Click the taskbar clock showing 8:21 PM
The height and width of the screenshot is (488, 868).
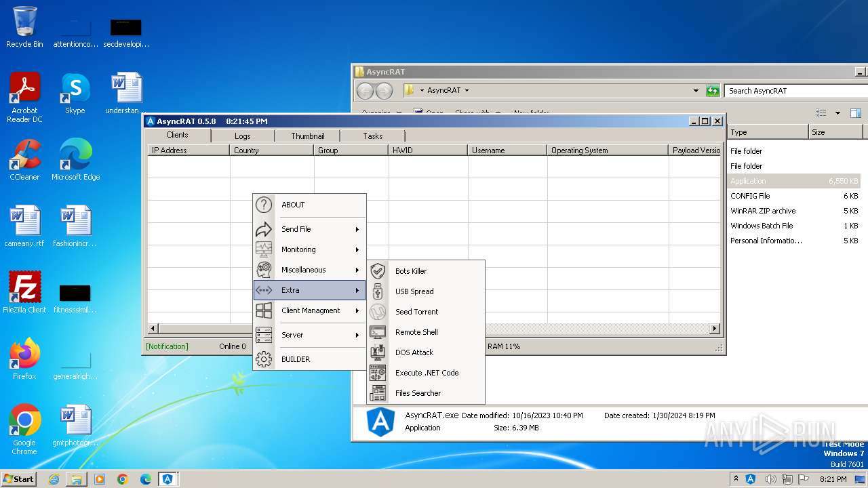click(x=833, y=479)
